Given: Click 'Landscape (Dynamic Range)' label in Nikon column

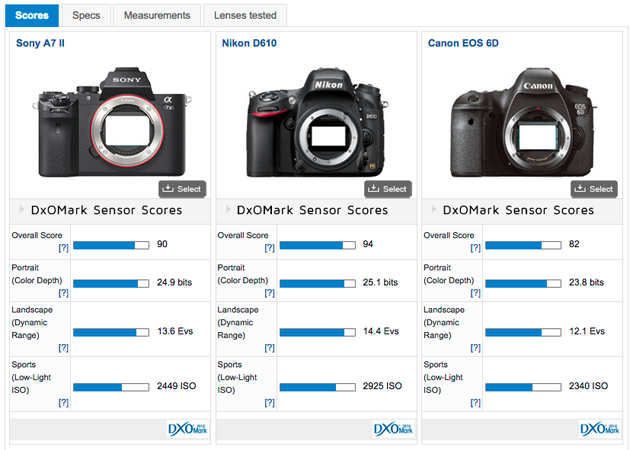Looking at the screenshot, I should [238, 323].
